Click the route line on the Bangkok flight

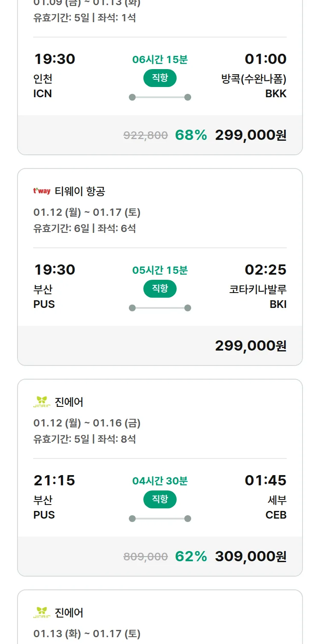click(x=160, y=97)
